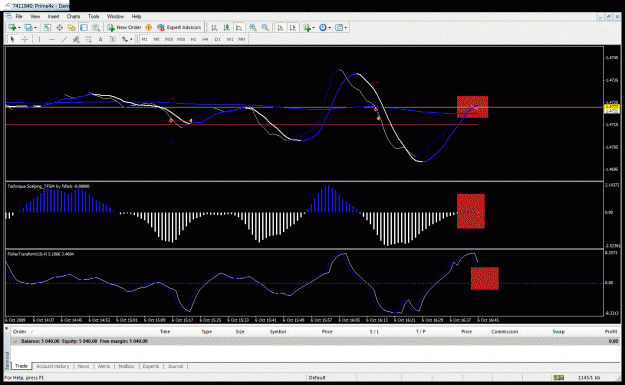Select the crosshair tool
Image resolution: width=625 pixels, height=385 pixels.
pos(25,39)
